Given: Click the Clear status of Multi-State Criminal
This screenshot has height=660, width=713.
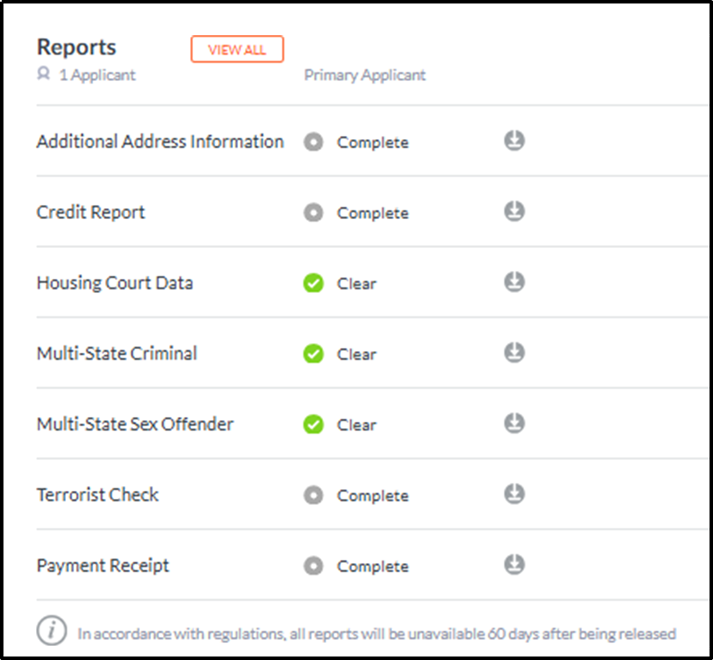Looking at the screenshot, I should tap(356, 354).
